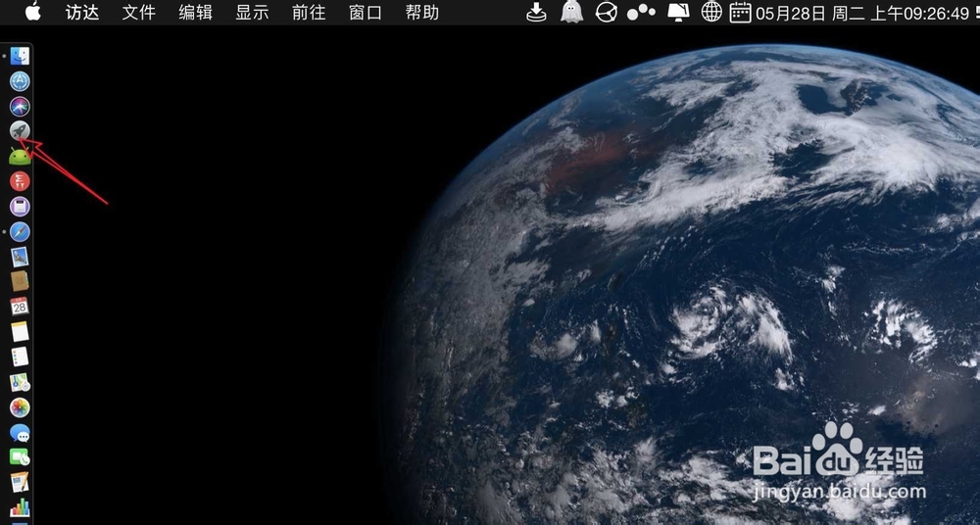Click the three-dots status icon in menu bar
The image size is (980, 525).
click(x=641, y=12)
